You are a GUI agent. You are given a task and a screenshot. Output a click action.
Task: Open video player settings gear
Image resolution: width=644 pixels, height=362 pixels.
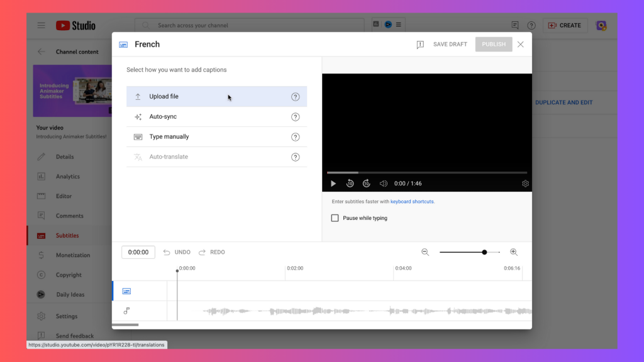(x=525, y=184)
